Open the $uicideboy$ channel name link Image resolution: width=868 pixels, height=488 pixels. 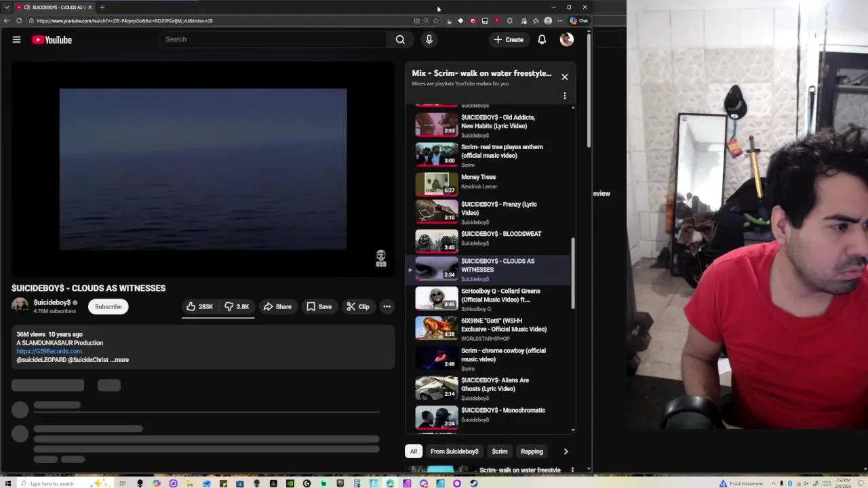(x=52, y=302)
